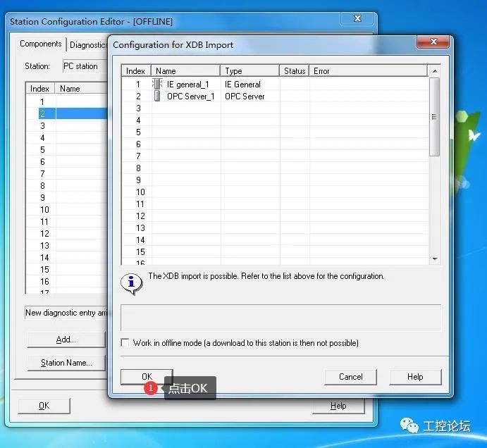Click the blue information bubble icon
Screen dimensions: 487x448
(x=131, y=283)
